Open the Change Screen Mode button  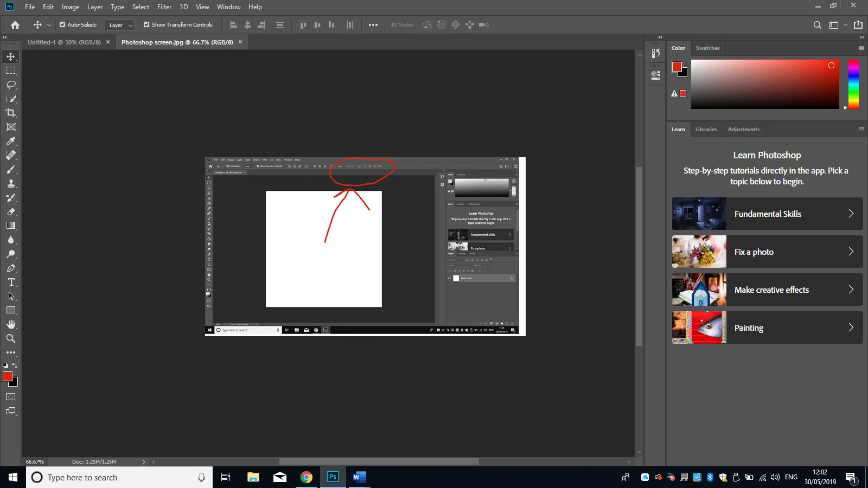[11, 411]
